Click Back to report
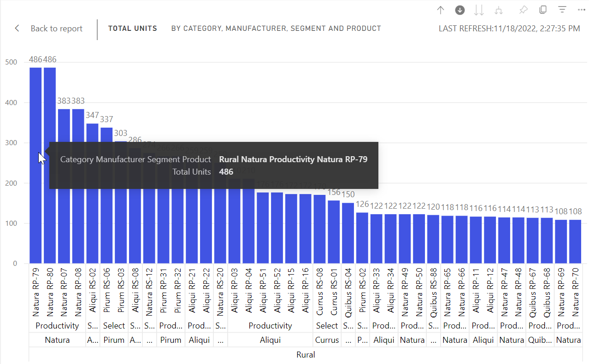 pyautogui.click(x=56, y=29)
